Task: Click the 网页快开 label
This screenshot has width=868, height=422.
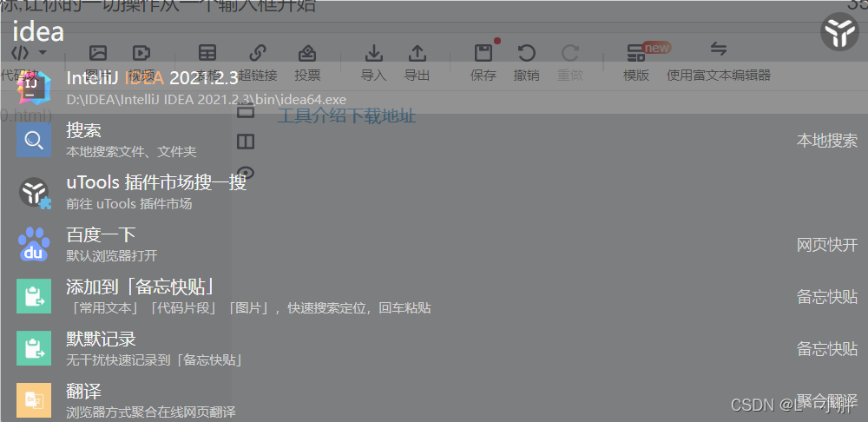Action: tap(827, 245)
